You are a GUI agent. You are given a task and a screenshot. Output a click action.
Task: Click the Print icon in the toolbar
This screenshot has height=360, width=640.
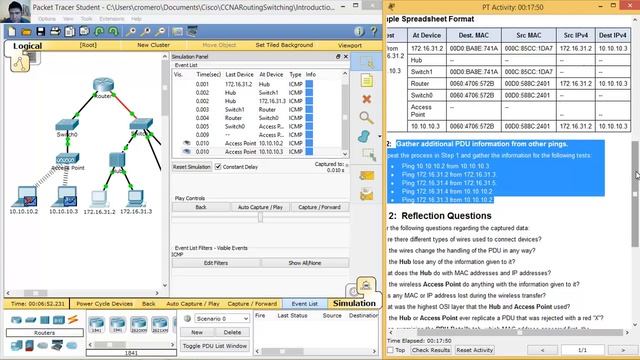point(55,31)
